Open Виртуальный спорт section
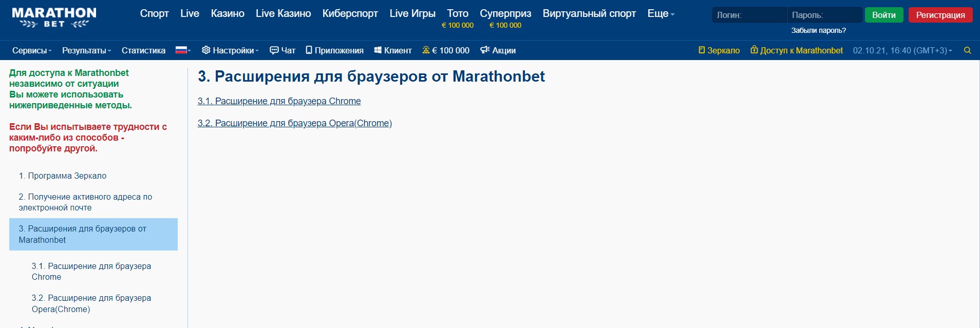Screen dimensions: 980x328 point(589,13)
